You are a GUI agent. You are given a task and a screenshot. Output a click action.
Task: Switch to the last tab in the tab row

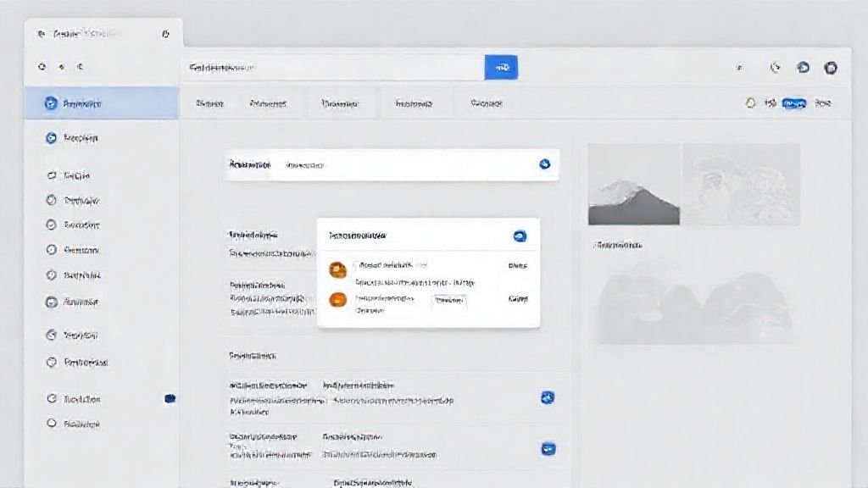[x=487, y=103]
